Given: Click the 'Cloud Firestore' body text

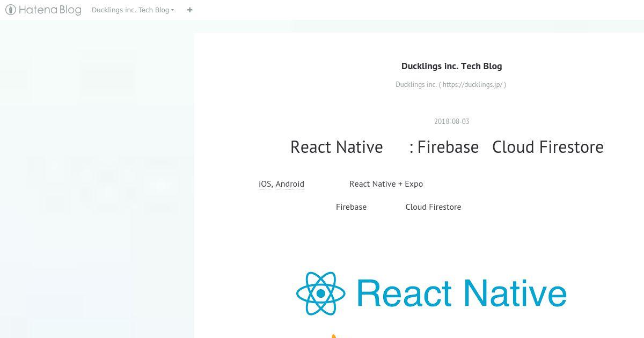Looking at the screenshot, I should (x=433, y=207).
